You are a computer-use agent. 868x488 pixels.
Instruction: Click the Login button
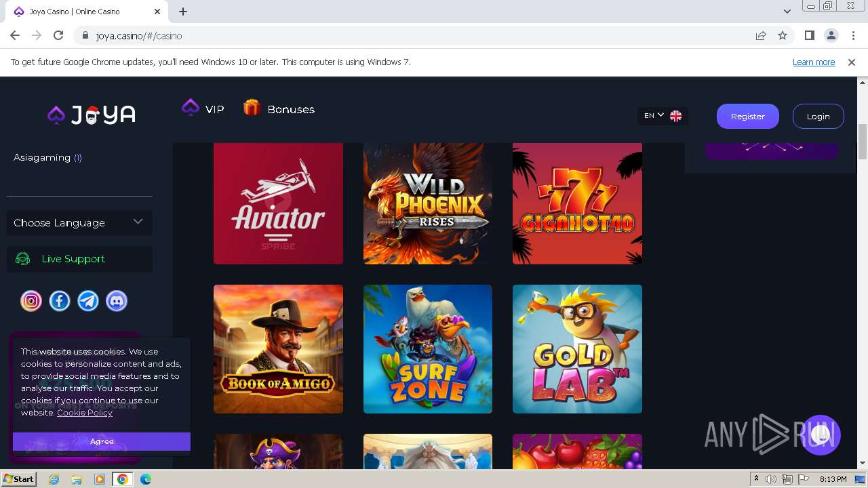(x=818, y=116)
